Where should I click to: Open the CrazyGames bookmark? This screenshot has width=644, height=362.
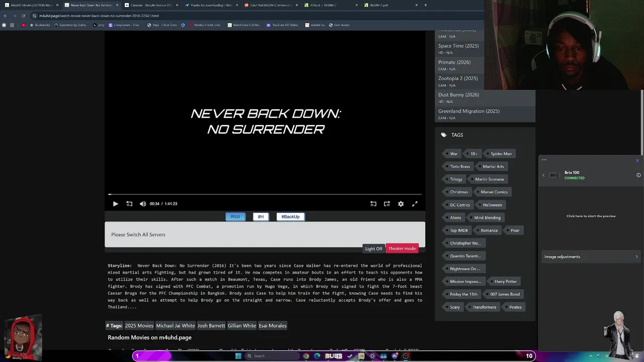click(x=125, y=25)
